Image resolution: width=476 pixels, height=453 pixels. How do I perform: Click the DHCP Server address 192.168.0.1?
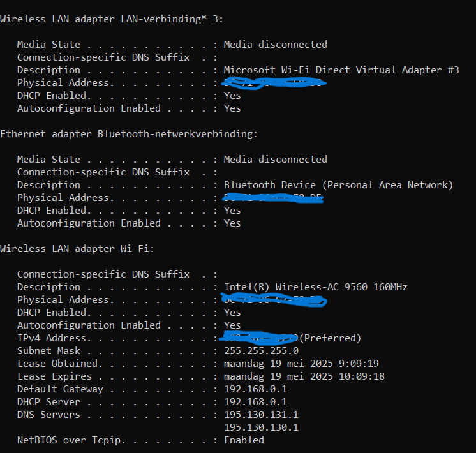pos(256,402)
